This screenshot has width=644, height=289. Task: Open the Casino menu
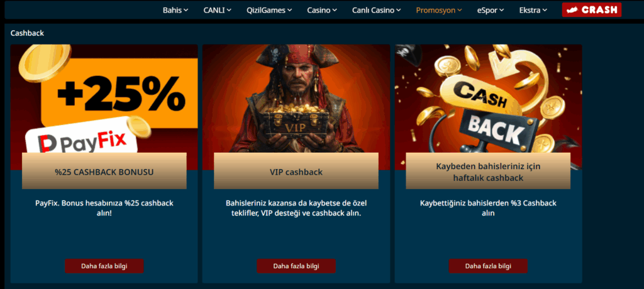tap(322, 10)
